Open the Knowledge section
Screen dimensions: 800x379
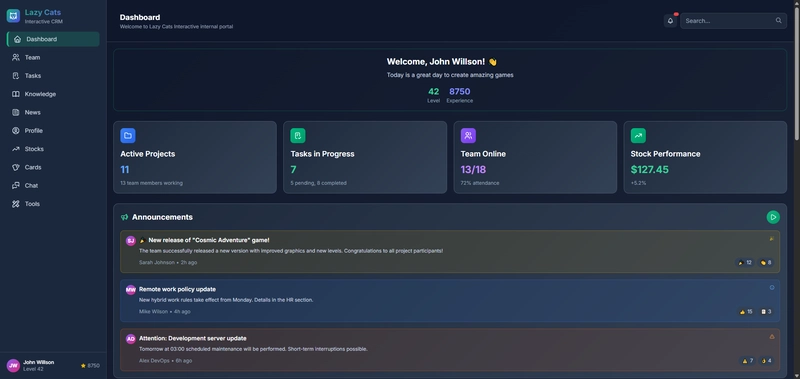coord(53,94)
